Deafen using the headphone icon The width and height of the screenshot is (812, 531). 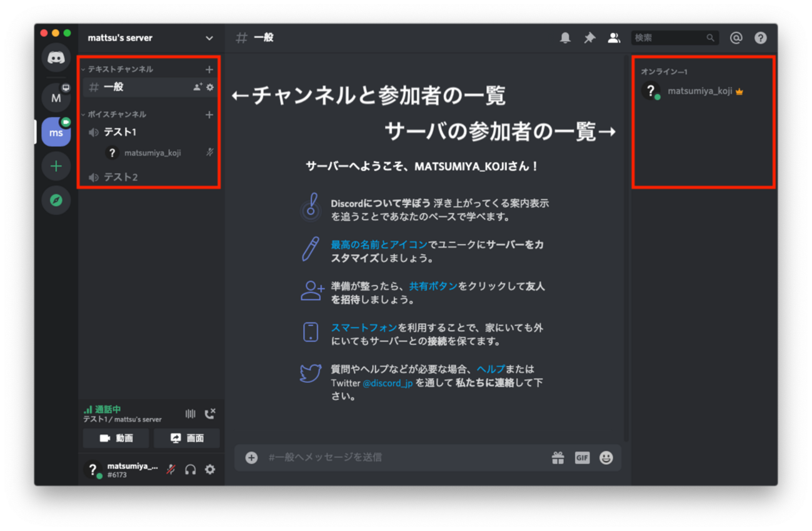(x=191, y=469)
